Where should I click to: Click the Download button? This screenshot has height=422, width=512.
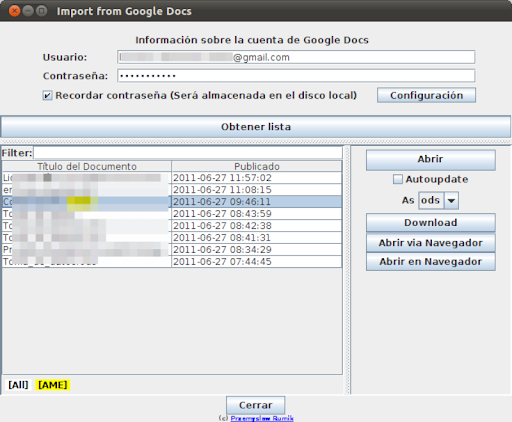pyautogui.click(x=431, y=223)
